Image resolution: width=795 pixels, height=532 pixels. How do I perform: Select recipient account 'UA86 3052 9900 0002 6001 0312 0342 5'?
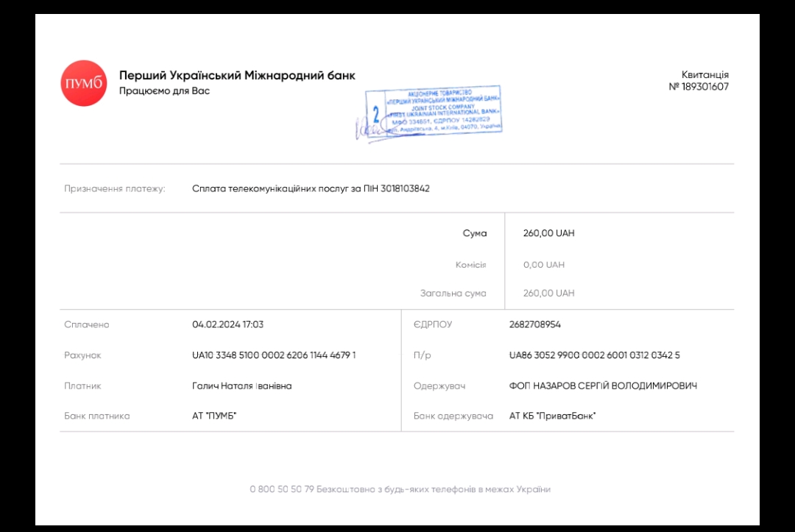[x=594, y=355]
